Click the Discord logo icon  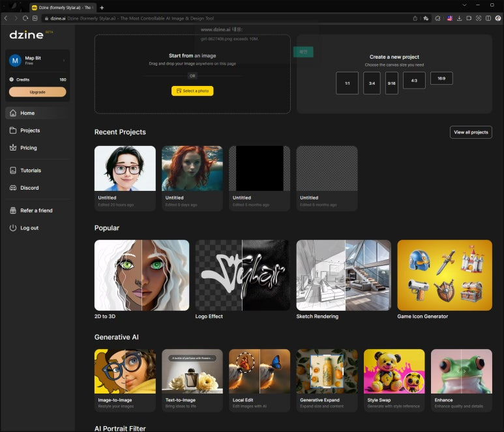(x=13, y=188)
